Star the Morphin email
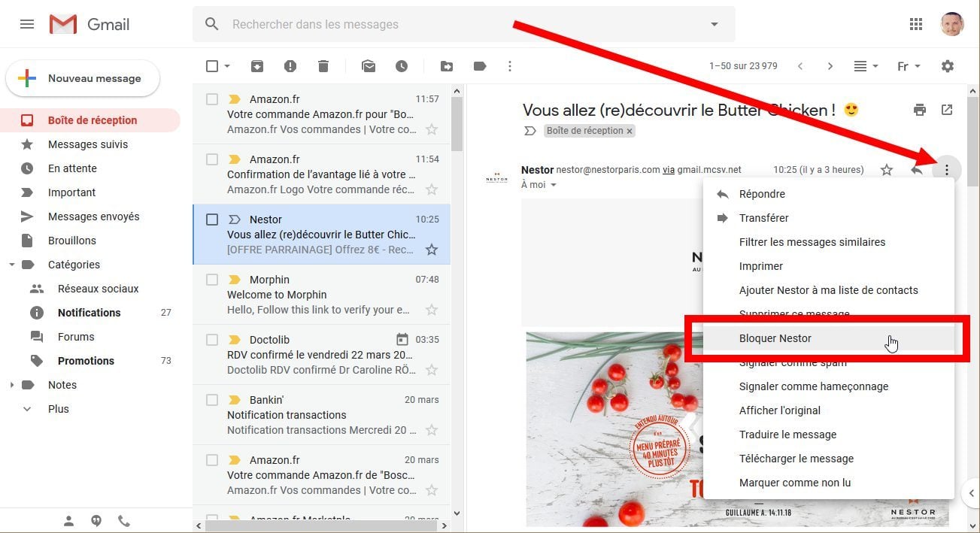Image resolution: width=980 pixels, height=533 pixels. [432, 310]
